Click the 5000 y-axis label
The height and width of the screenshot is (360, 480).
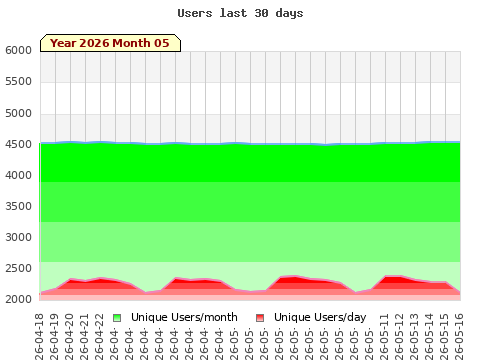coord(18,113)
